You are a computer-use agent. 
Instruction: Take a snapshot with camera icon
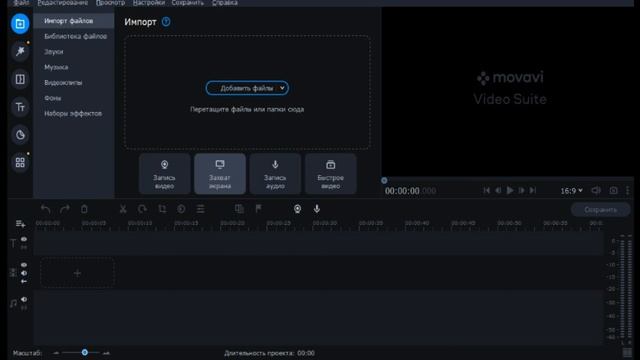613,191
